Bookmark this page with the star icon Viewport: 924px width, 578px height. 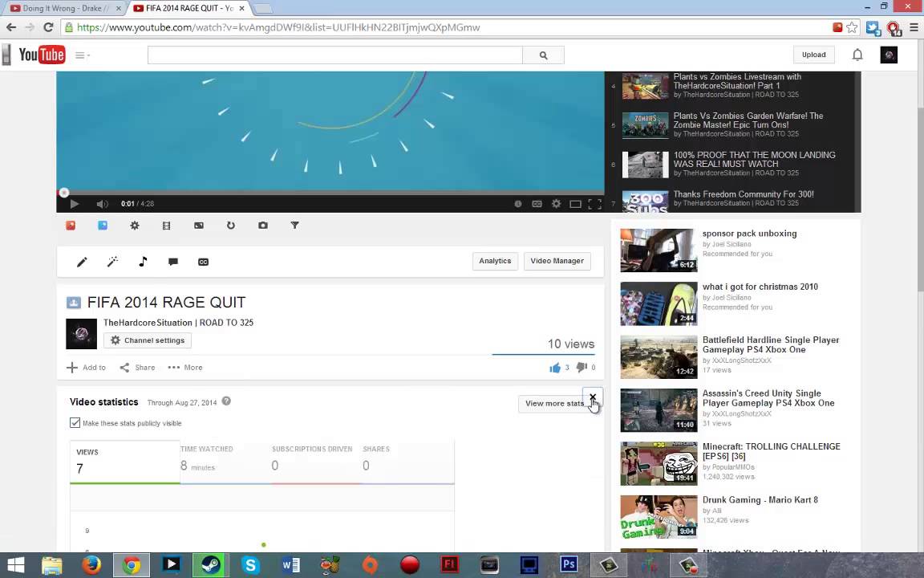(x=852, y=27)
